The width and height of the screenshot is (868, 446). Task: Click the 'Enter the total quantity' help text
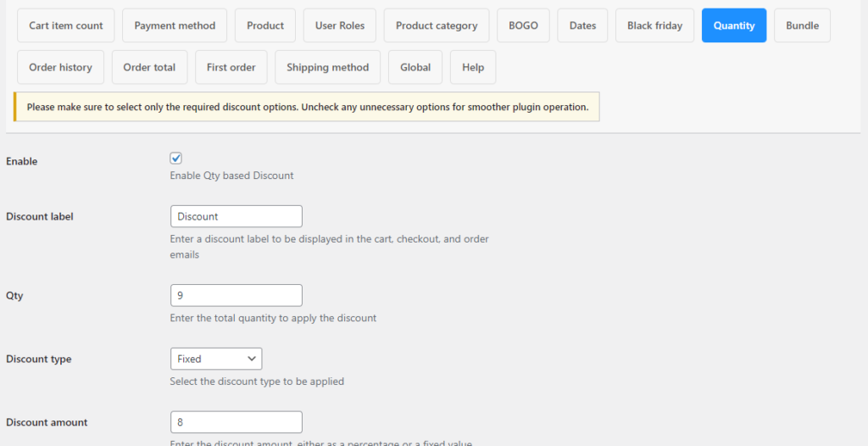[x=273, y=318]
